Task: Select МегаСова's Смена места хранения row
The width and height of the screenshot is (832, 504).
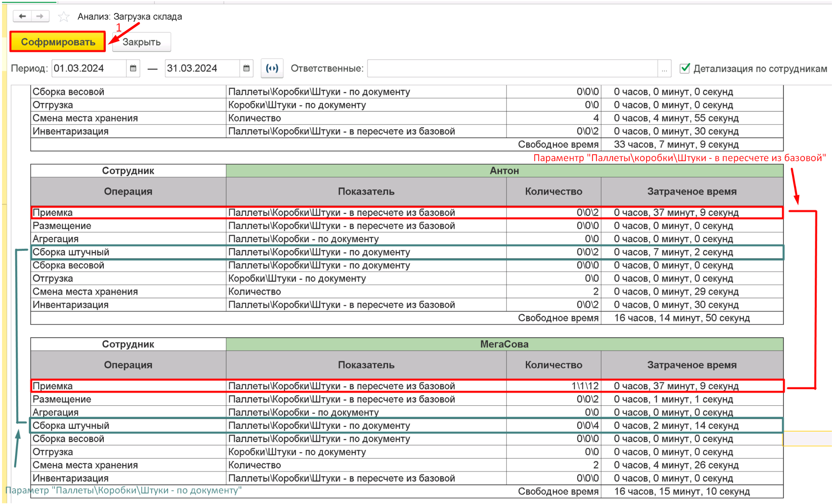Action: [x=407, y=465]
